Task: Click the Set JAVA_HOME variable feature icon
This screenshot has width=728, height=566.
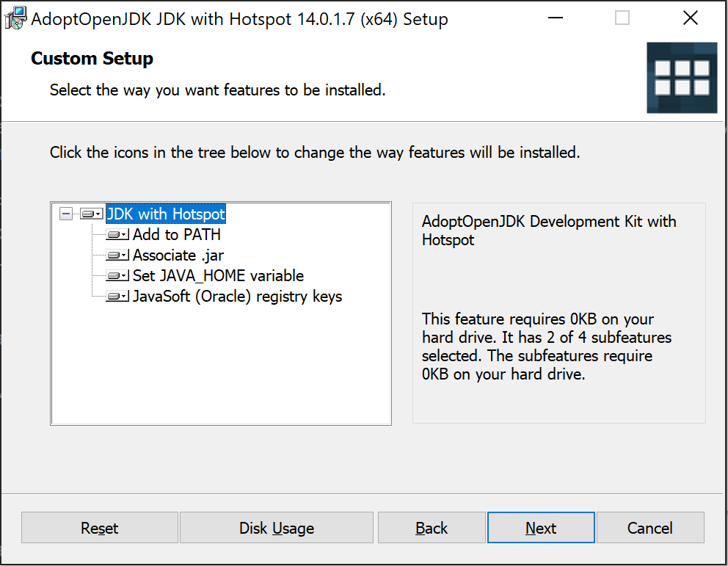Action: [114, 275]
